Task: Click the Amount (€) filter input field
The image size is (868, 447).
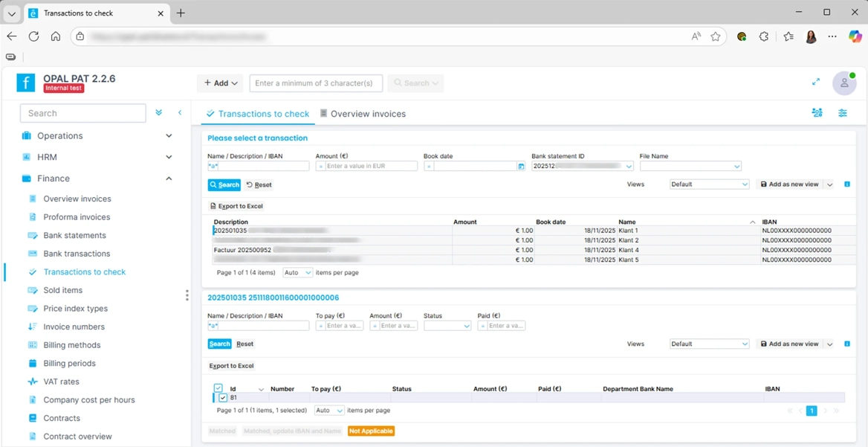Action: click(371, 167)
